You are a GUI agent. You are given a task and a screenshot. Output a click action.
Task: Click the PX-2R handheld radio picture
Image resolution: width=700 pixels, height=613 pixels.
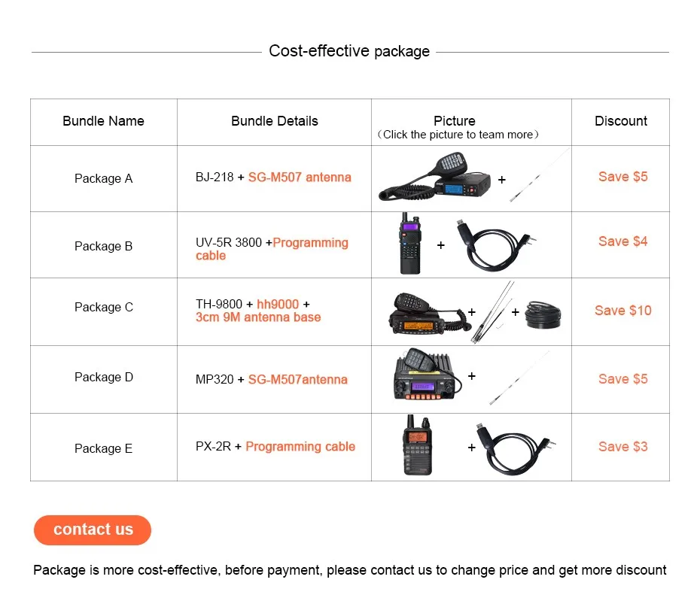[418, 445]
